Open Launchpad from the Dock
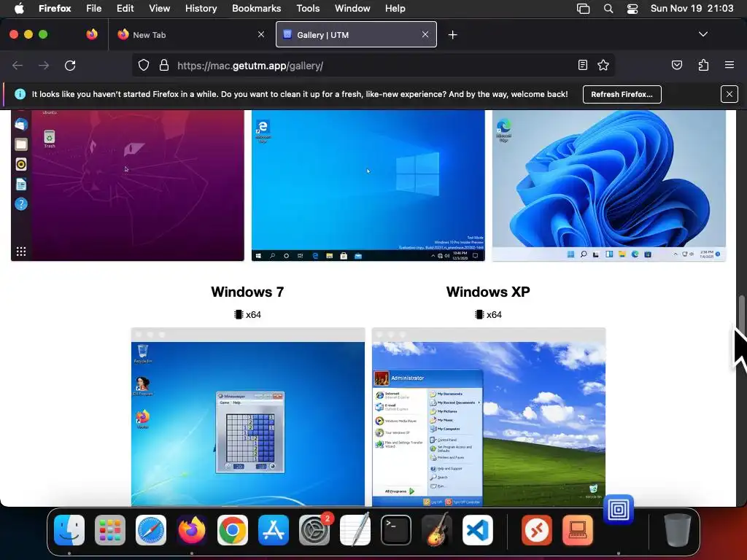The image size is (747, 560). point(110,530)
